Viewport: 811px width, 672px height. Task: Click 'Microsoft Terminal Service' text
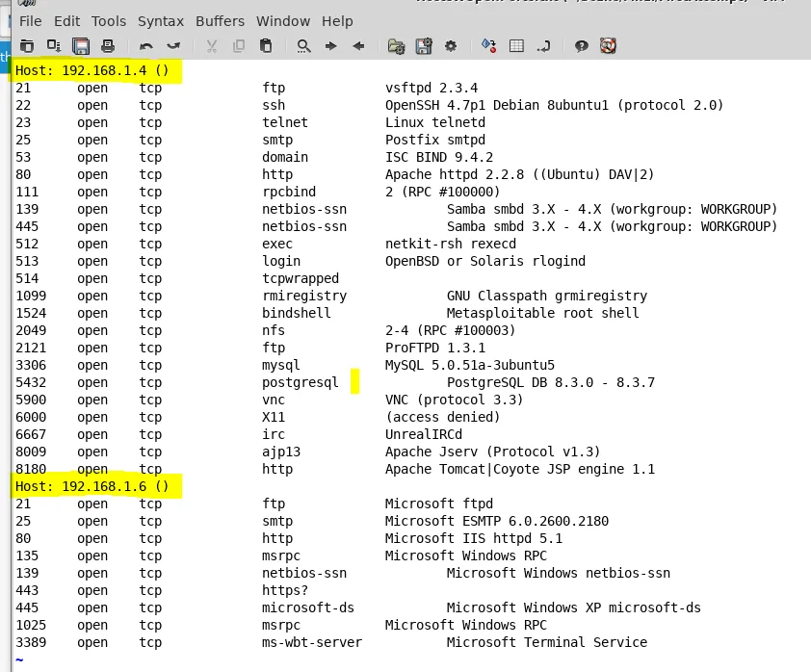pos(547,642)
